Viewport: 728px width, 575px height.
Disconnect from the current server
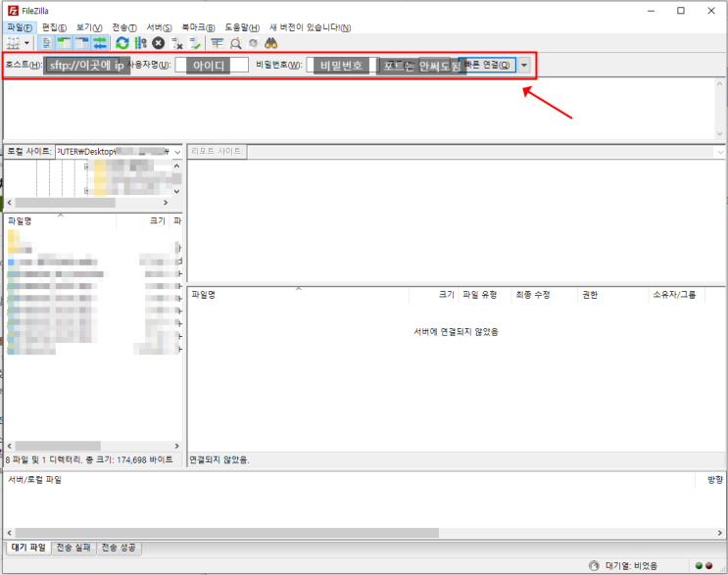(x=176, y=43)
